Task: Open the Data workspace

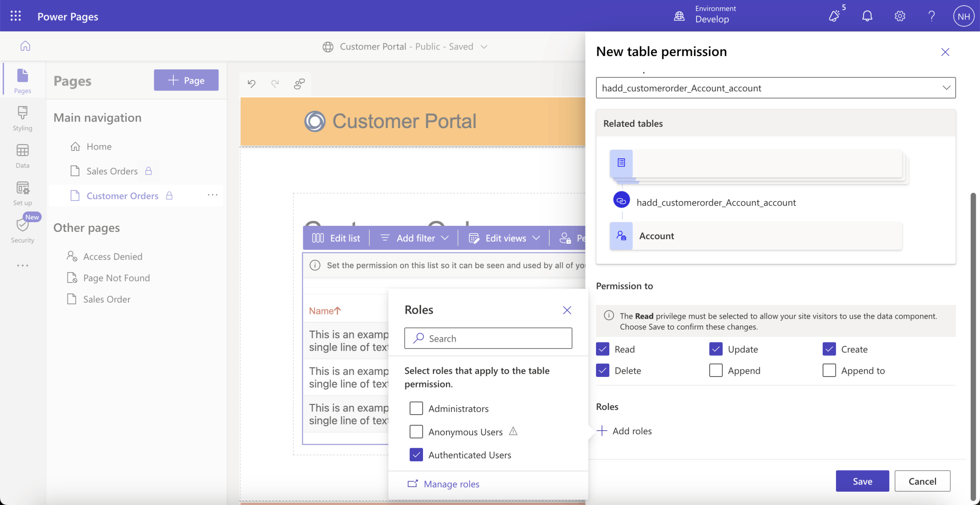Action: click(x=22, y=156)
